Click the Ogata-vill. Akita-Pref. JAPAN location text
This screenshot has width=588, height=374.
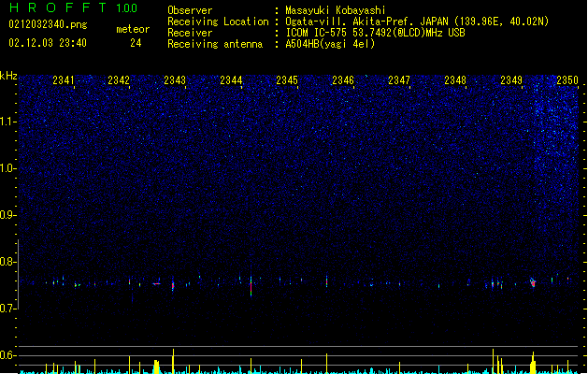click(417, 22)
